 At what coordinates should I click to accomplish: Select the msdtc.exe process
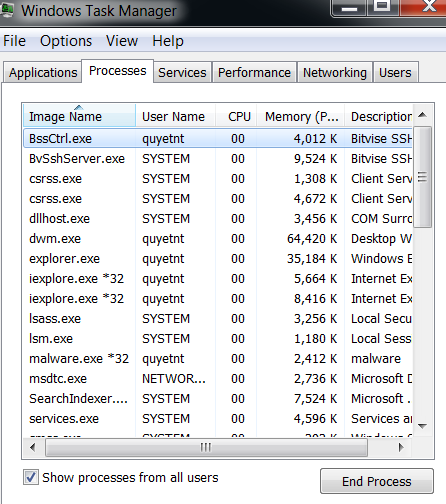click(218, 379)
